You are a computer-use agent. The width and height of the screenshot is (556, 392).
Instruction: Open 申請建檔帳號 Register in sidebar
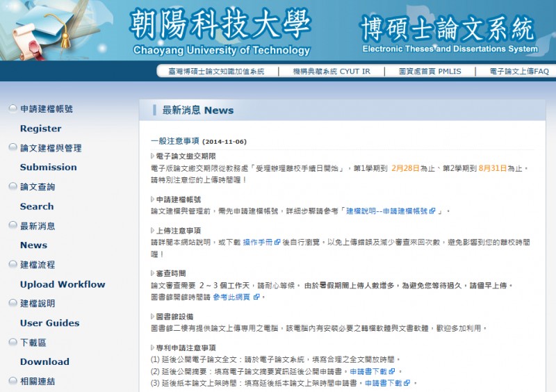[x=47, y=118]
